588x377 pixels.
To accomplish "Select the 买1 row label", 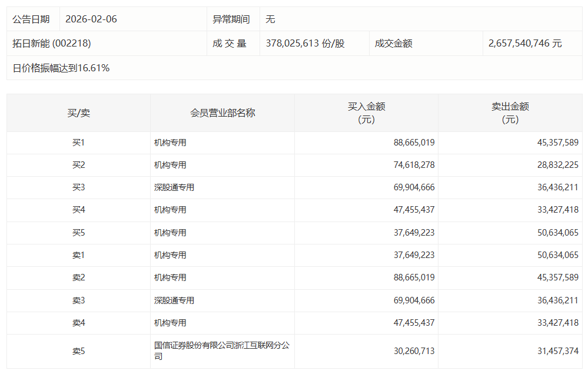I will click(78, 143).
